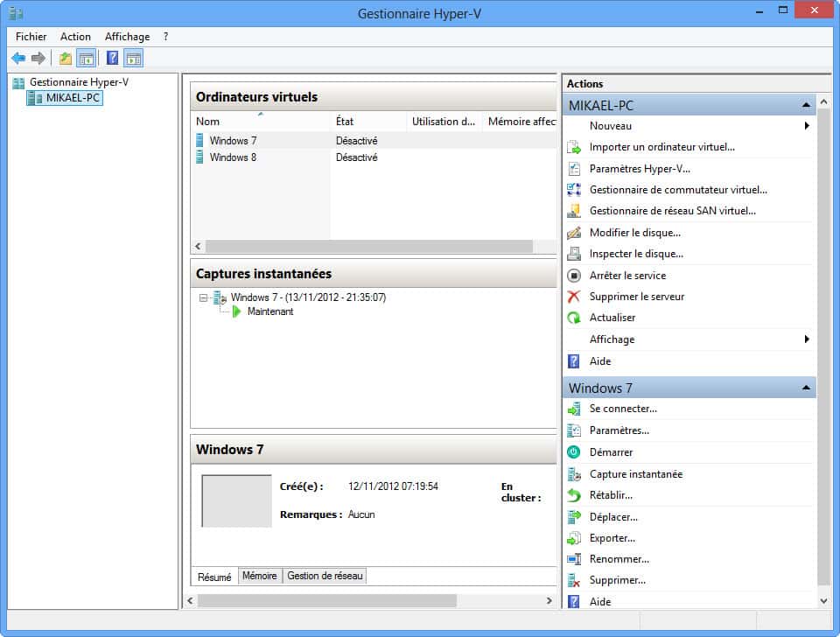Image resolution: width=840 pixels, height=637 pixels.
Task: Click Exporter... action for Windows 7
Action: 612,538
